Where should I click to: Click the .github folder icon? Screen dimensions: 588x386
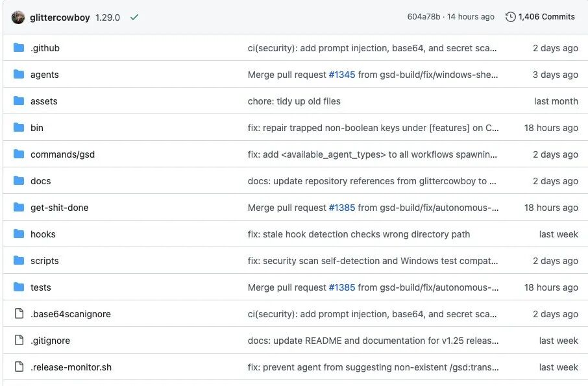click(x=19, y=48)
